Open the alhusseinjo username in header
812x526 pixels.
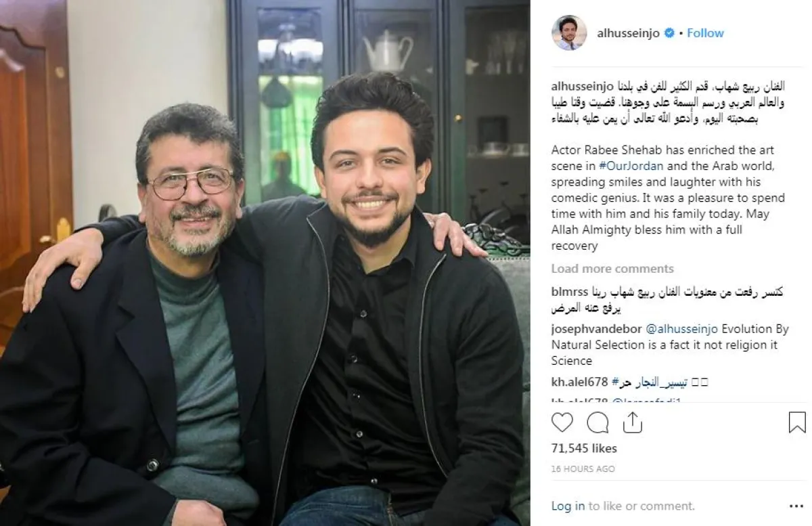[628, 32]
